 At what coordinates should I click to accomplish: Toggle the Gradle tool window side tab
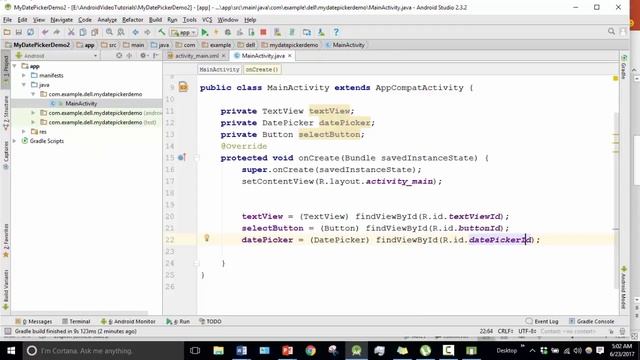point(624,66)
